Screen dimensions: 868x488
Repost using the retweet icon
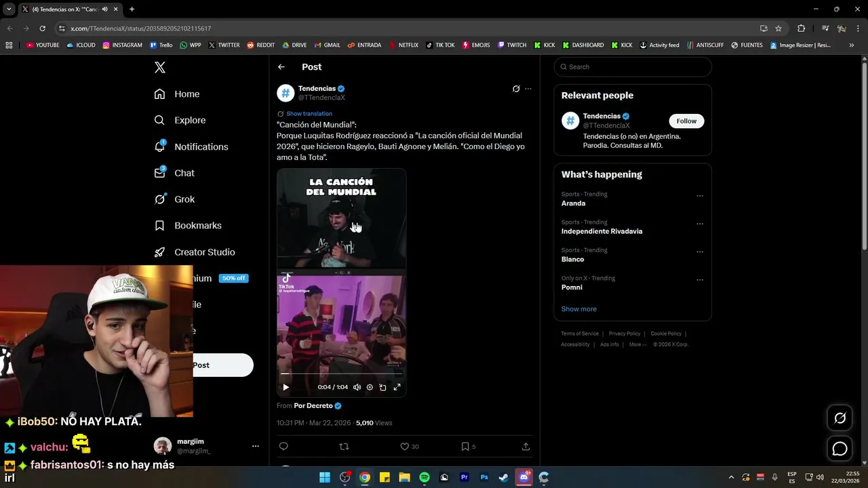pos(344,446)
